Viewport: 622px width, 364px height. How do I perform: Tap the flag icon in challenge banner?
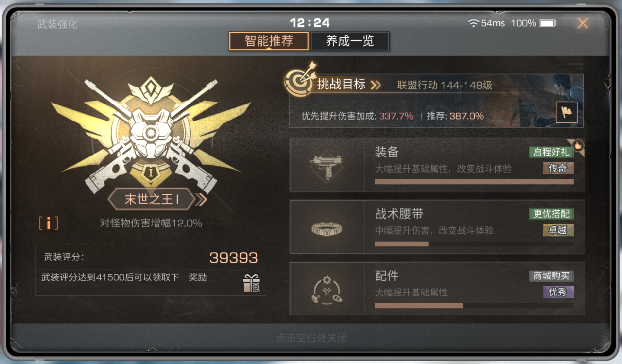pos(567,112)
